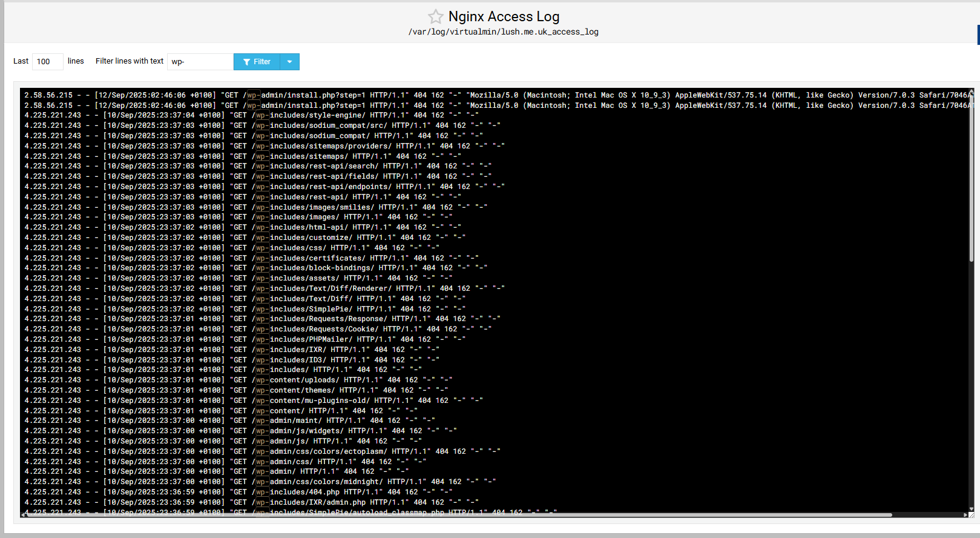The image size is (980, 538).
Task: Click the log viewer scroll-down arrow
Action: [971, 509]
